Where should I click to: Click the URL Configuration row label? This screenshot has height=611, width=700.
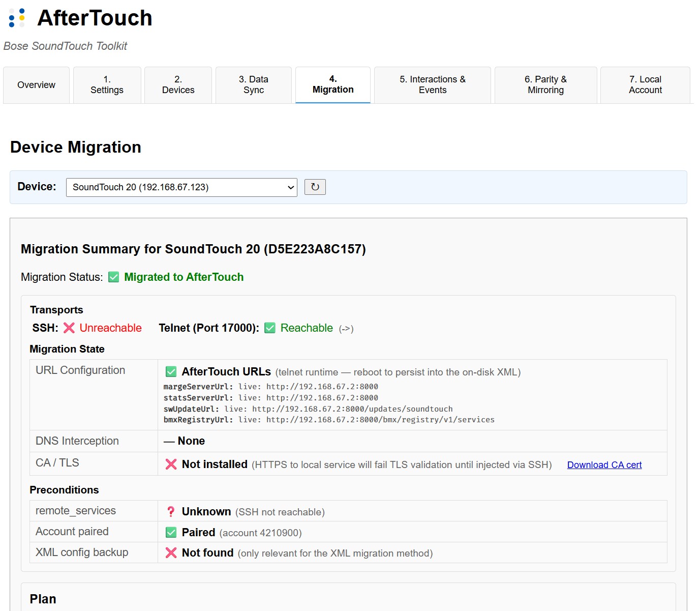(x=80, y=370)
